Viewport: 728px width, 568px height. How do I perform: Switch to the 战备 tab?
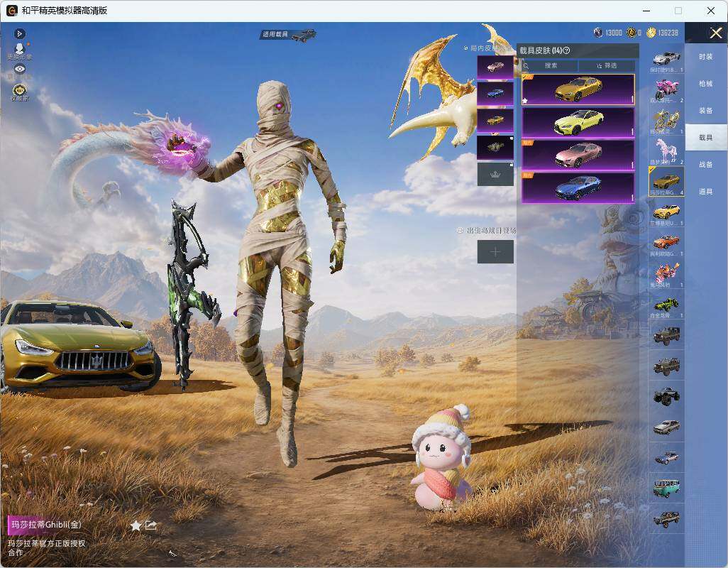click(x=706, y=165)
